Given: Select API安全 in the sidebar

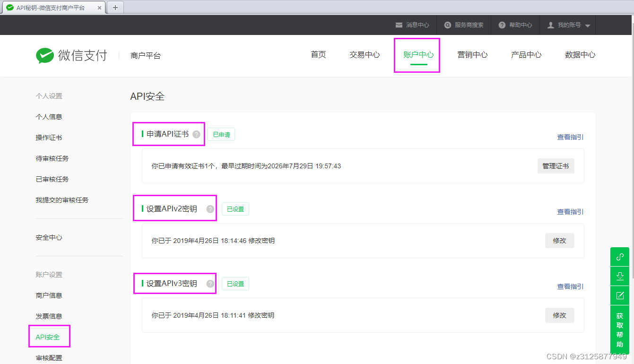Looking at the screenshot, I should [48, 337].
